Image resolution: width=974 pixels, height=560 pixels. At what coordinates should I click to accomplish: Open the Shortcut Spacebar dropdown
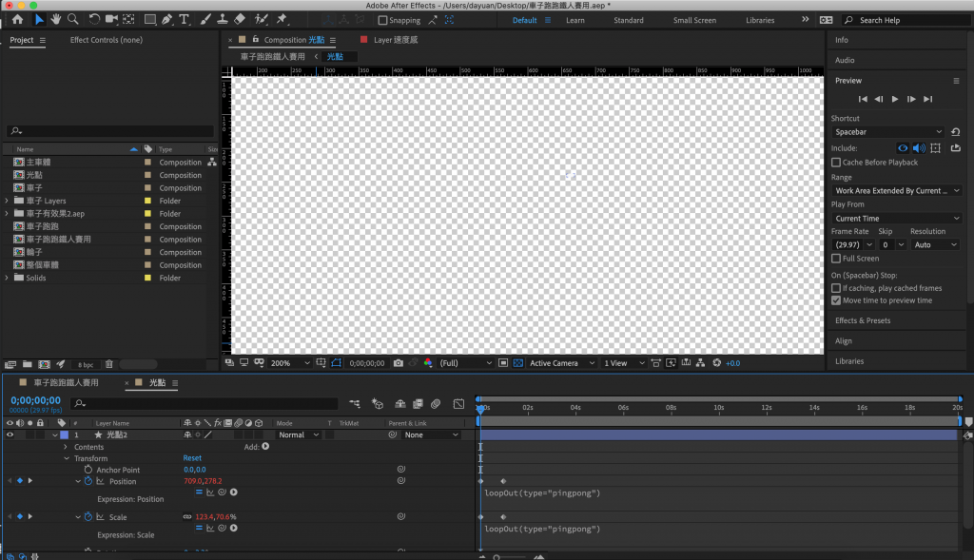887,132
